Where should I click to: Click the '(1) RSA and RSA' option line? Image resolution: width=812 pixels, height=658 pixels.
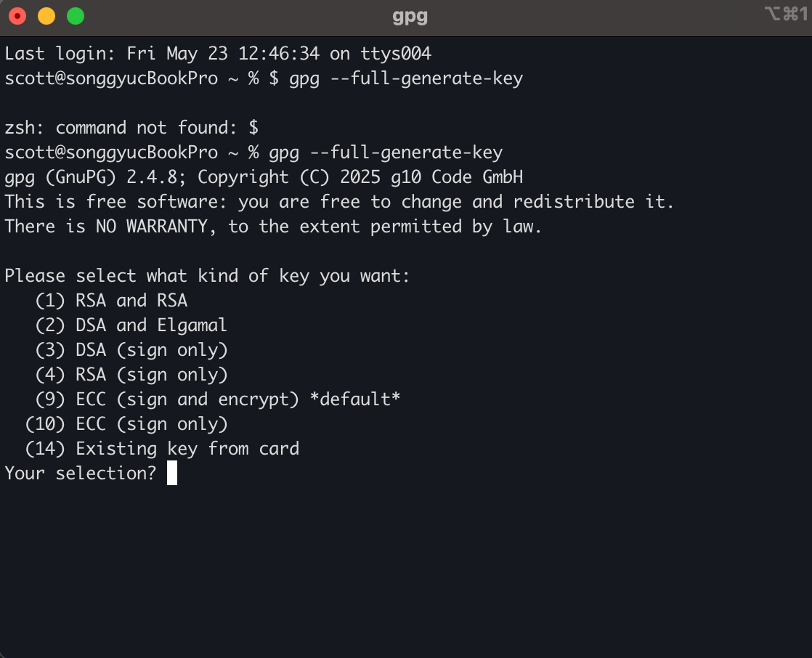111,300
